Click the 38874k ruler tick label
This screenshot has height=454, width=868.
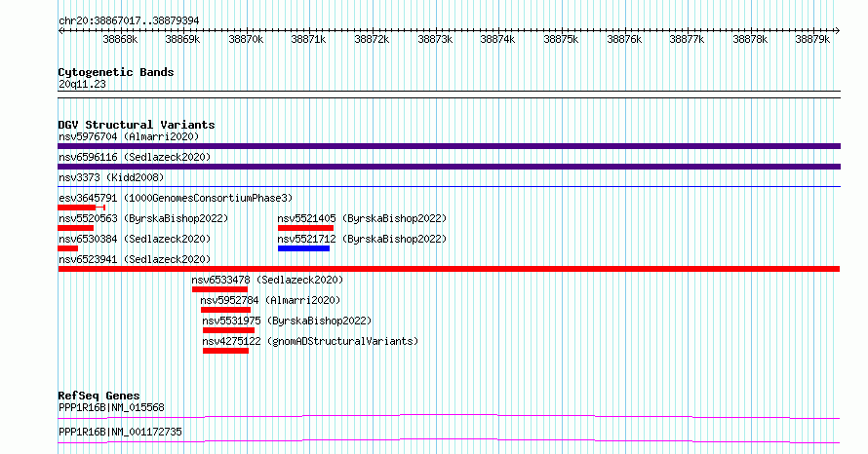[x=497, y=39]
